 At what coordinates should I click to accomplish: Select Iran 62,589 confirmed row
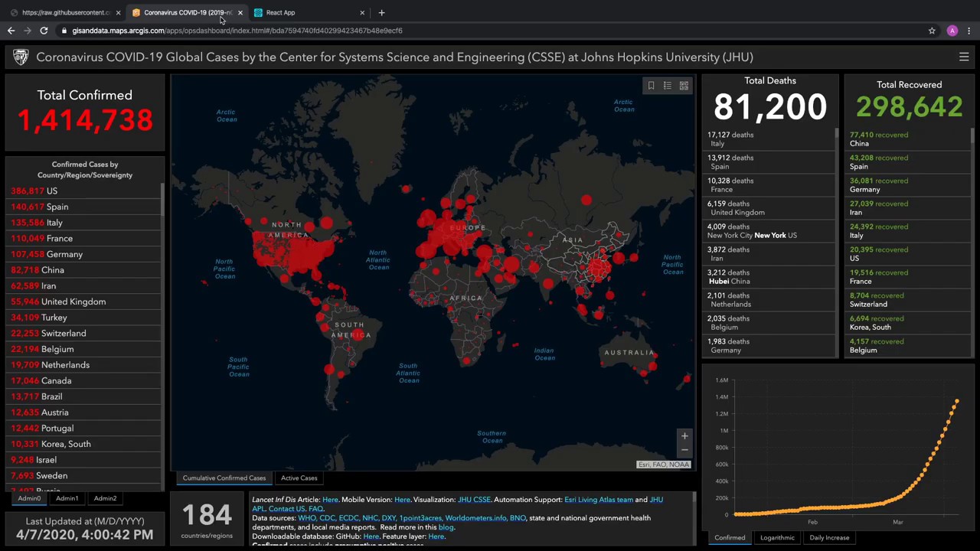tap(83, 285)
